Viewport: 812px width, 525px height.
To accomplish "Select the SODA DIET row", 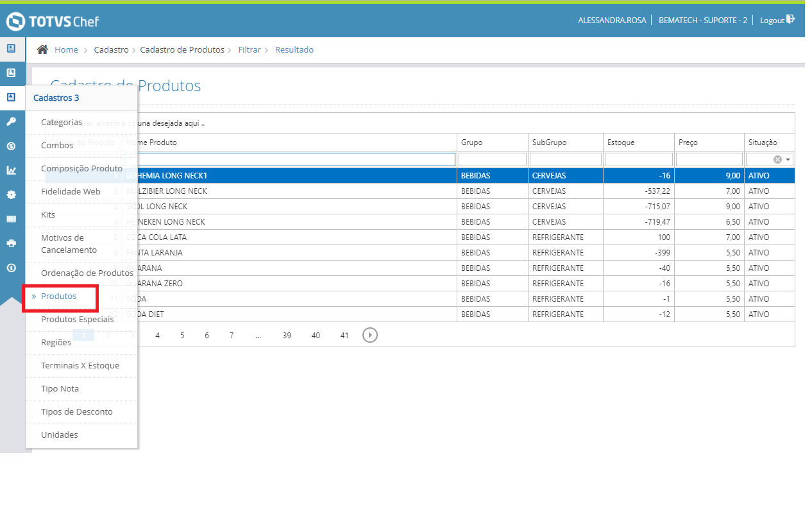I will click(x=420, y=314).
